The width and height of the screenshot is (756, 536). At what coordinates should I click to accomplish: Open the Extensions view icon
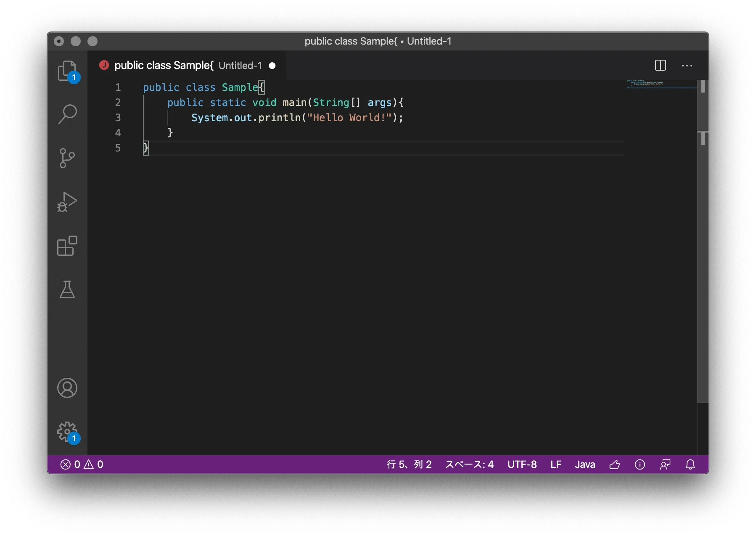[x=67, y=246]
